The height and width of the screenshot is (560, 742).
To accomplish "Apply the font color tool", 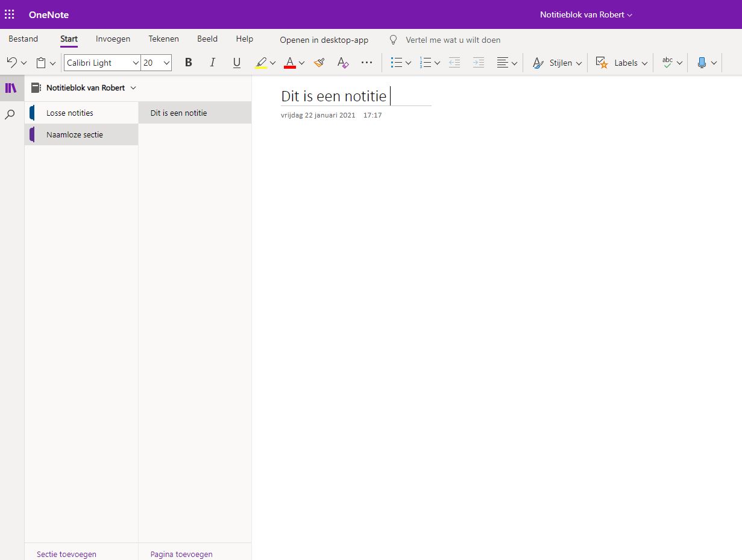I will point(290,62).
